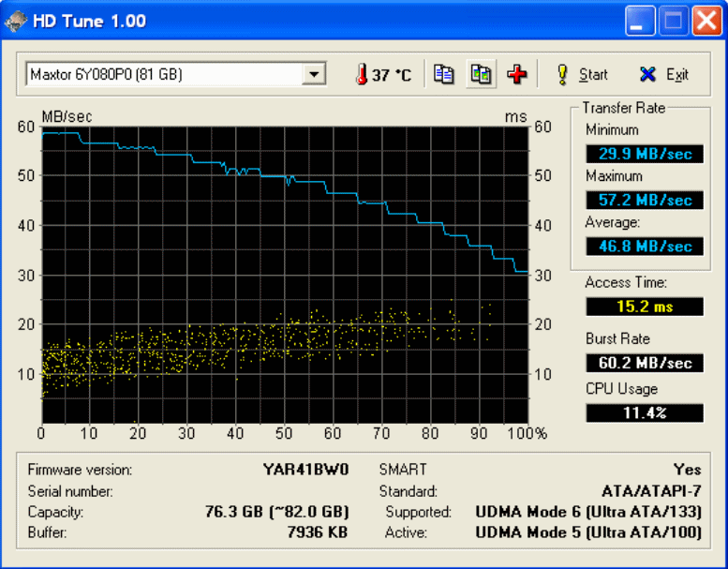Click the yellow exclamation Start icon
Image resolution: width=728 pixels, height=569 pixels.
562,74
